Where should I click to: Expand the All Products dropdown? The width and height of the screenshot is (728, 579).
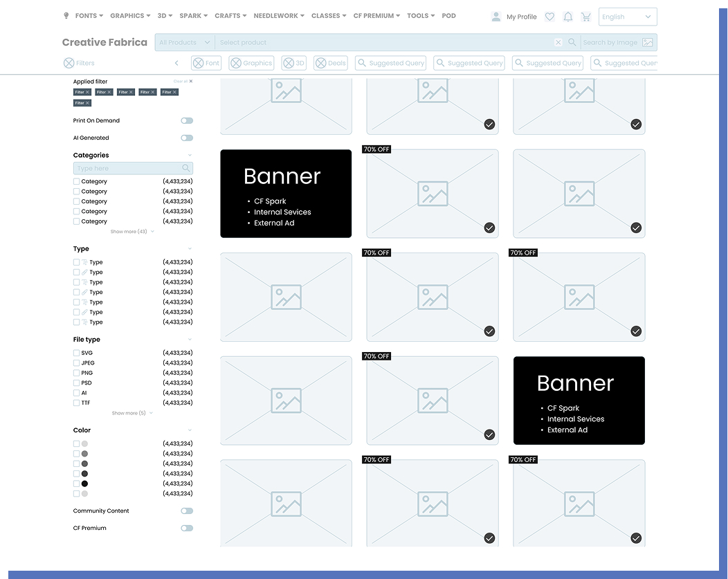[x=183, y=42]
